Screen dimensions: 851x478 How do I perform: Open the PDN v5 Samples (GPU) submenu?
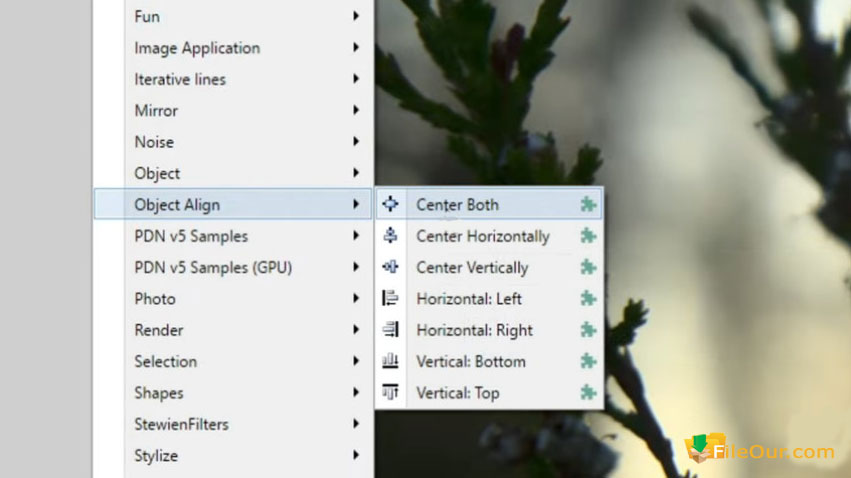coord(233,267)
